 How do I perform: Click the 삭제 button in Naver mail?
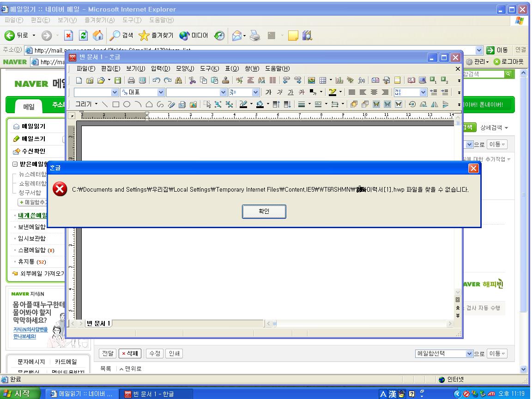point(130,354)
